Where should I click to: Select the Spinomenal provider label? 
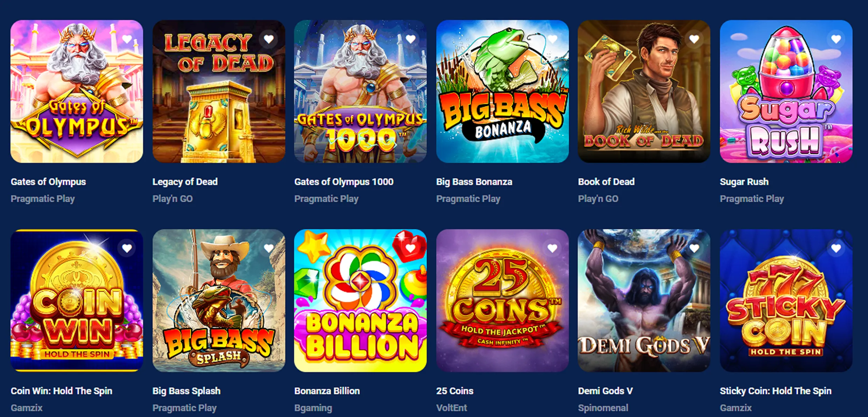pyautogui.click(x=603, y=408)
